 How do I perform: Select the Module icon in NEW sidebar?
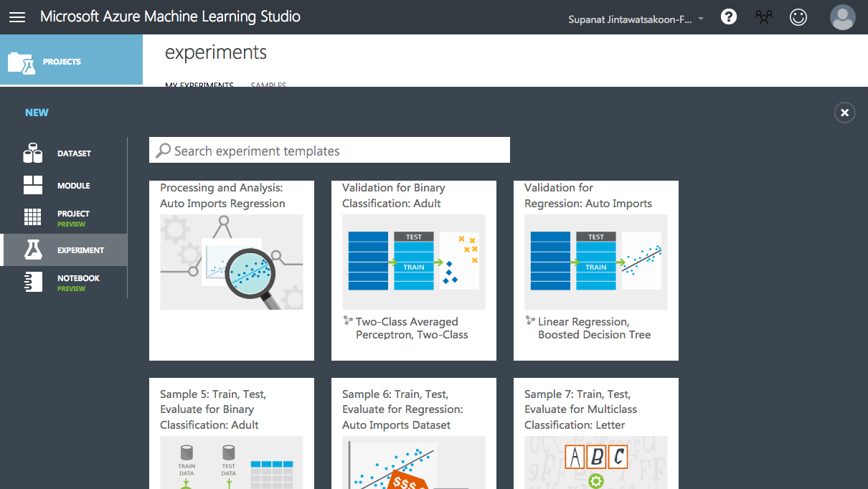coord(33,185)
